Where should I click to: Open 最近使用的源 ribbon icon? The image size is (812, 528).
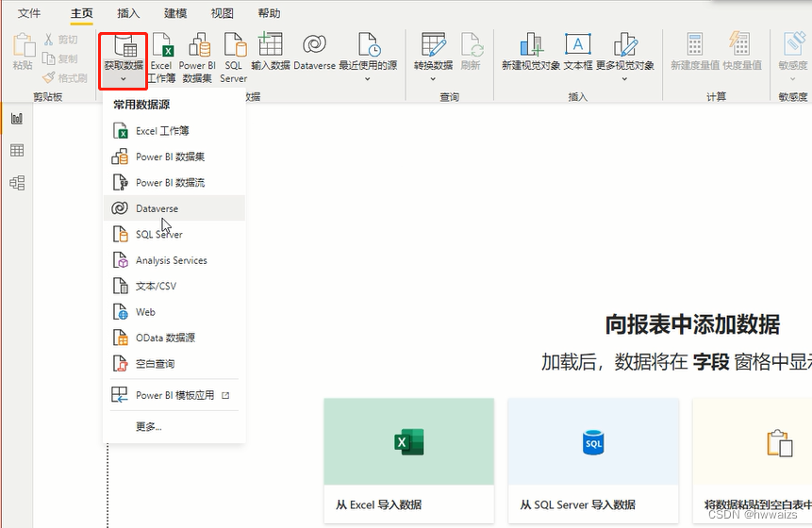click(369, 44)
